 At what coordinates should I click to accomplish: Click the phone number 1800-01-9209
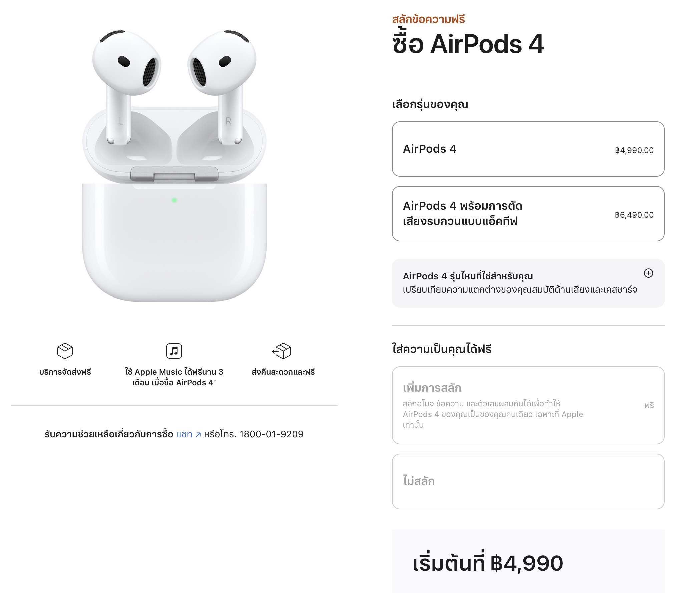271,434
